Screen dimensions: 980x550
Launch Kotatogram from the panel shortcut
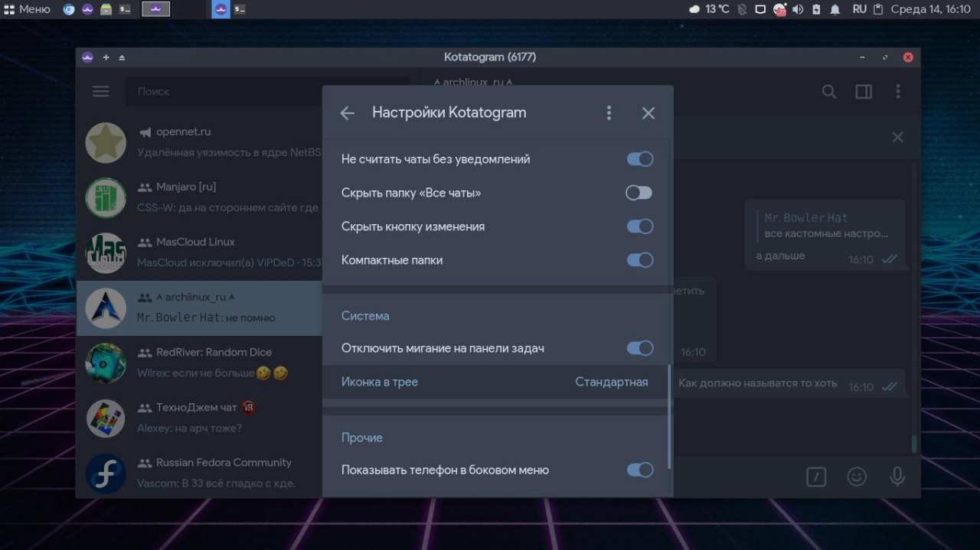pos(87,9)
